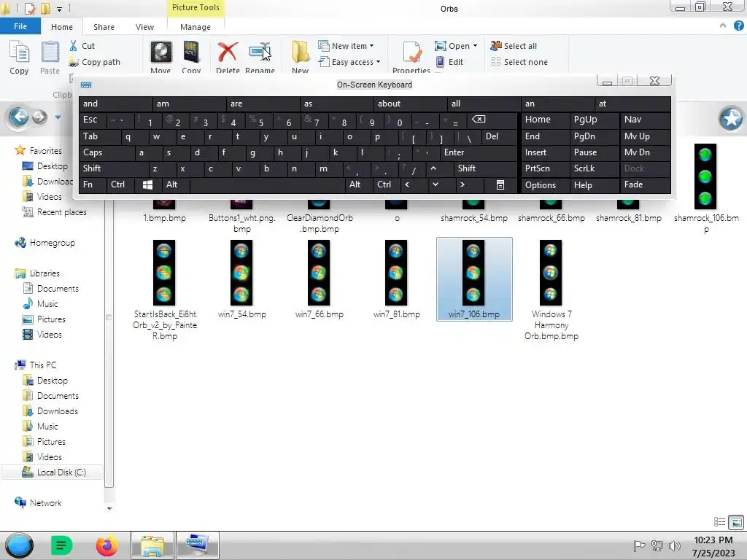747x560 pixels.
Task: Click Copy path in the ribbon
Action: point(94,62)
